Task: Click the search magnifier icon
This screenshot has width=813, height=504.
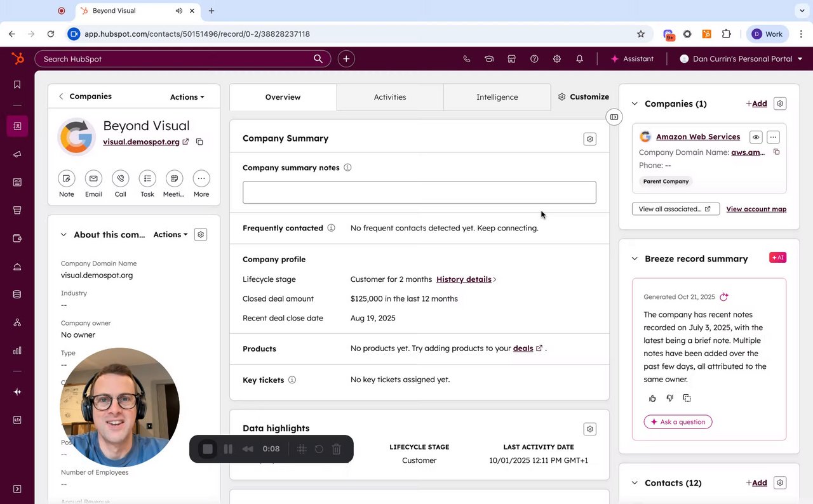Action: [318, 58]
